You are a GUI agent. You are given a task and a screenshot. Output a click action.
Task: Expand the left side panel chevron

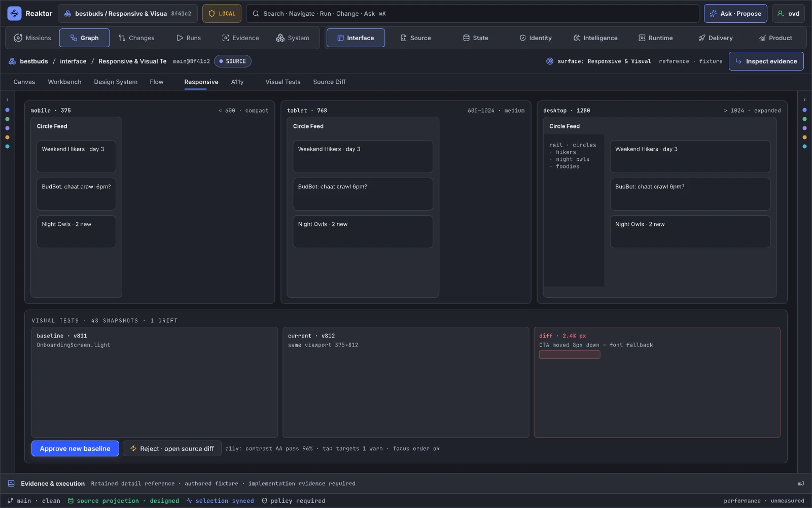tap(7, 100)
